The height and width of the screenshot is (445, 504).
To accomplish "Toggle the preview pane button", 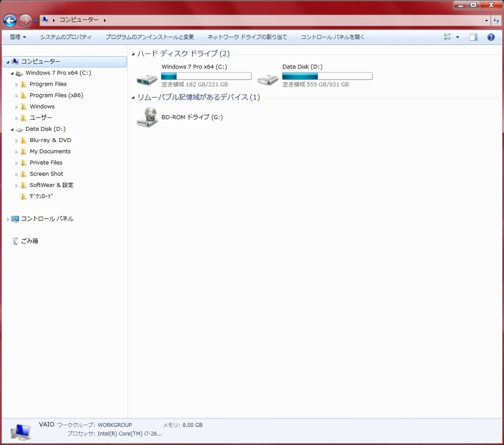I will (473, 37).
